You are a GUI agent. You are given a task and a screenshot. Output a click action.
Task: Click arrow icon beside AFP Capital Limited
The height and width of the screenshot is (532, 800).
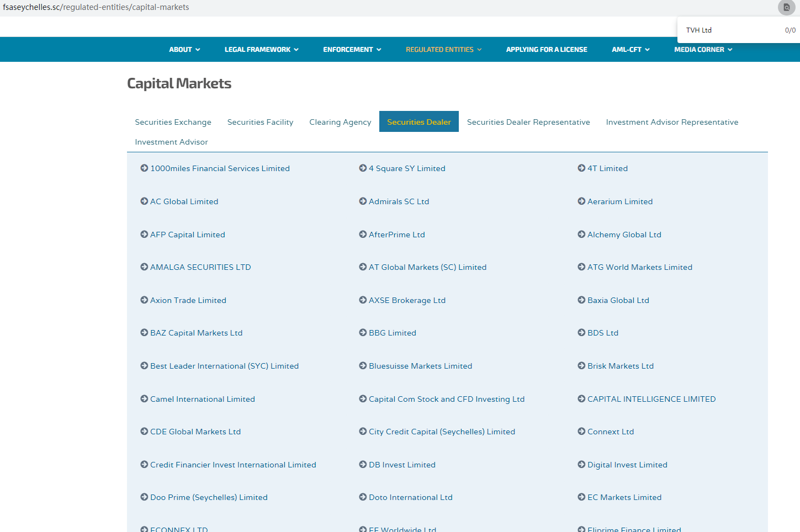tap(144, 235)
